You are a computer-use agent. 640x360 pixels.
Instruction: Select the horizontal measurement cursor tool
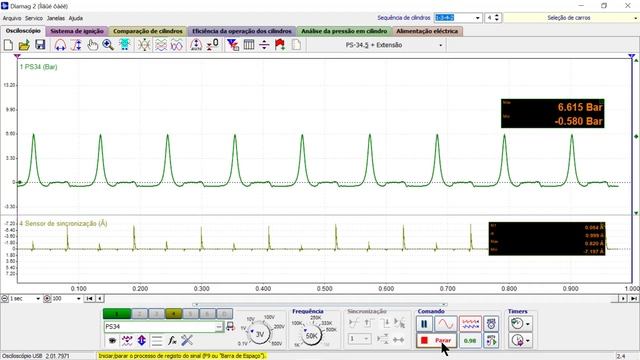point(60,45)
